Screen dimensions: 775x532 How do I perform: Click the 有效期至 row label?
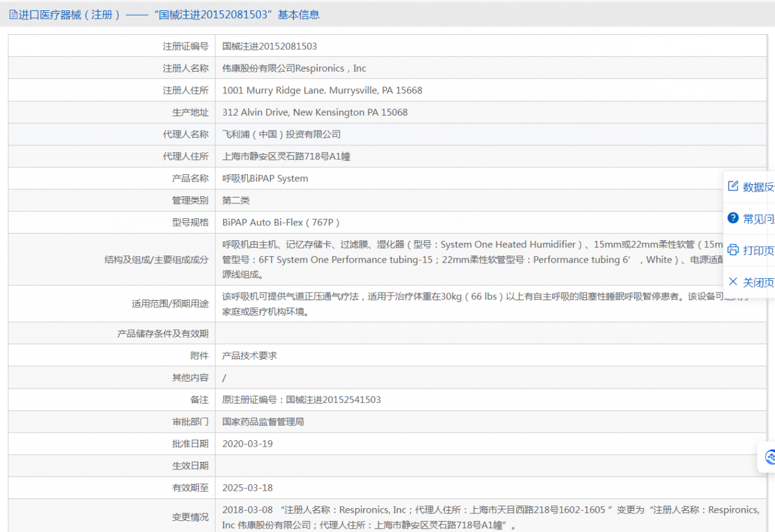click(x=191, y=487)
